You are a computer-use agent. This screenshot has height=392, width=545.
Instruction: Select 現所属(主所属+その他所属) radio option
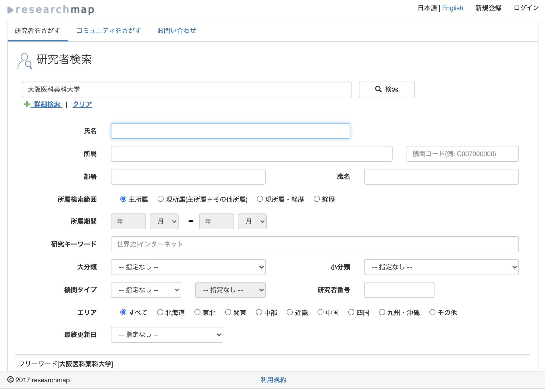pyautogui.click(x=161, y=199)
